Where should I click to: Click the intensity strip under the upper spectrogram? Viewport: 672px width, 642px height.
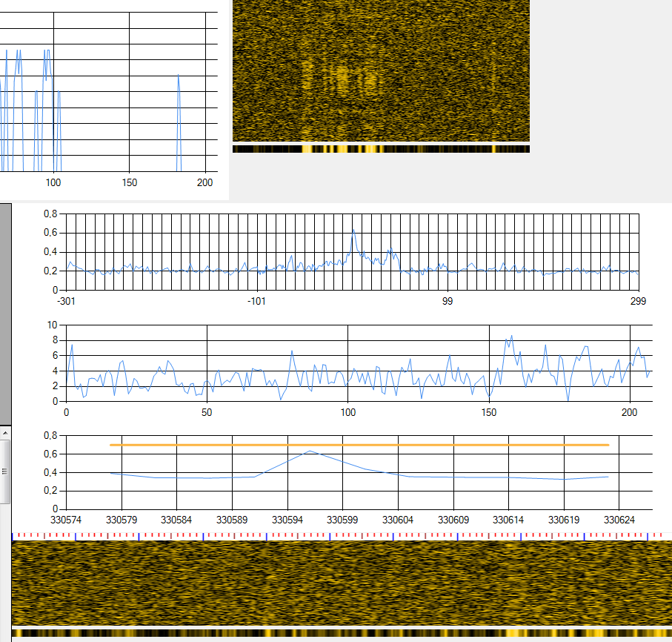coord(381,149)
